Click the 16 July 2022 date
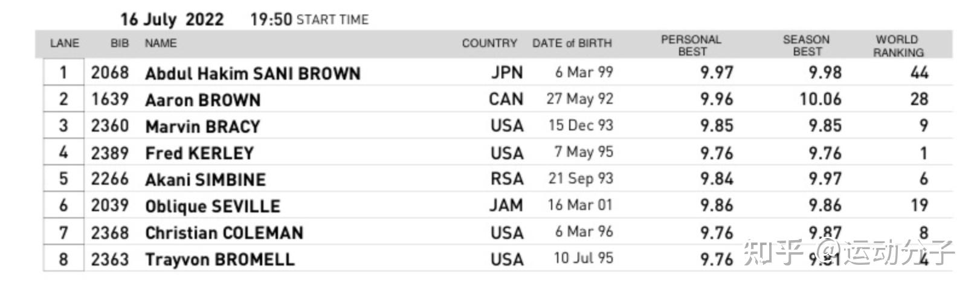 click(172, 19)
